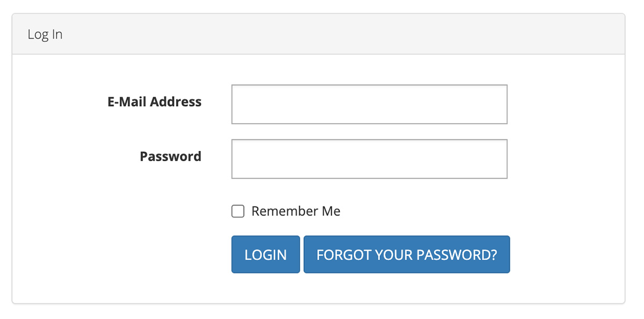This screenshot has height=319, width=644.
Task: Click the Password label text
Action: 170,157
